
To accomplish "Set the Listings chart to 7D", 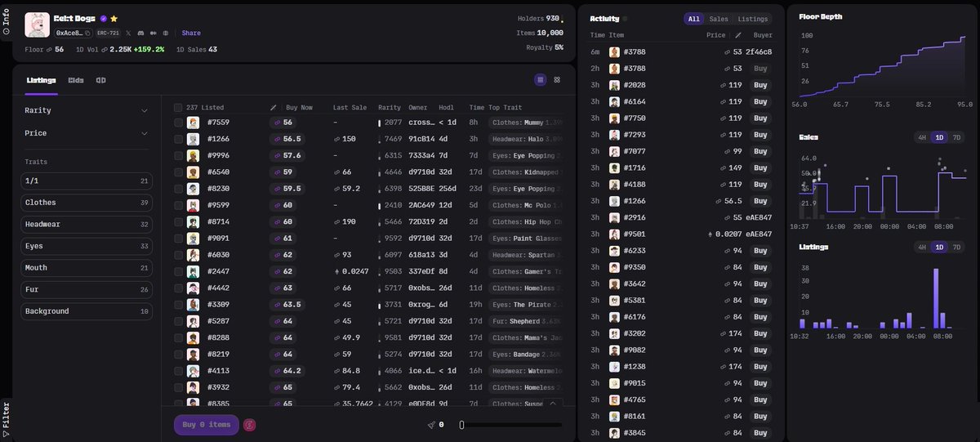I will [x=957, y=247].
